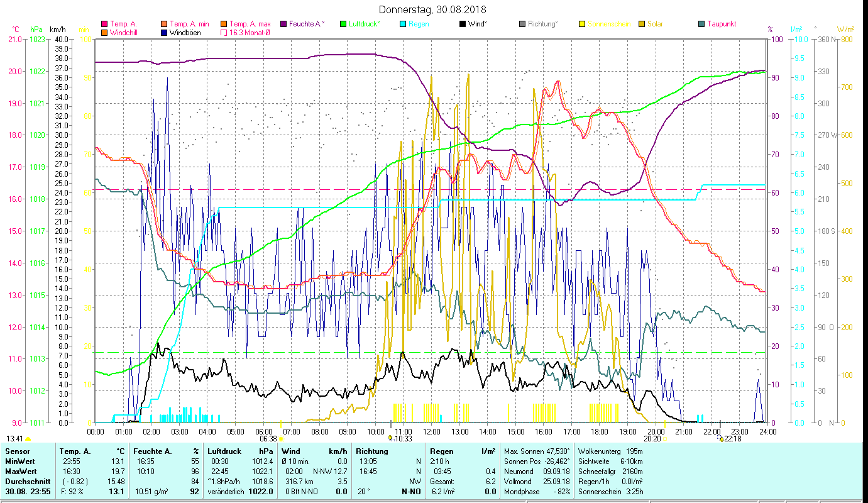Click the Temp. A. legend color swatch
868x503 pixels.
click(104, 24)
